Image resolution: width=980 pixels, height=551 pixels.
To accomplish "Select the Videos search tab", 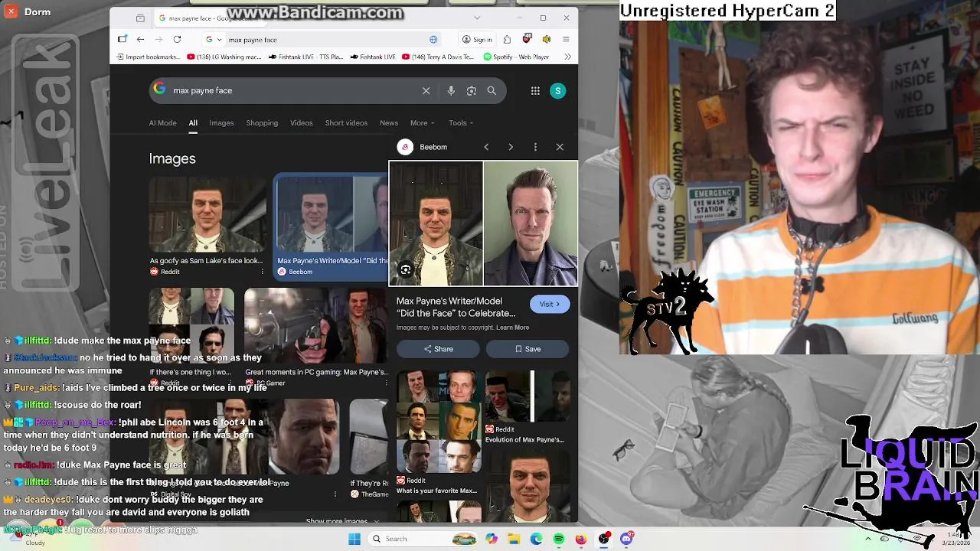I will tap(301, 122).
